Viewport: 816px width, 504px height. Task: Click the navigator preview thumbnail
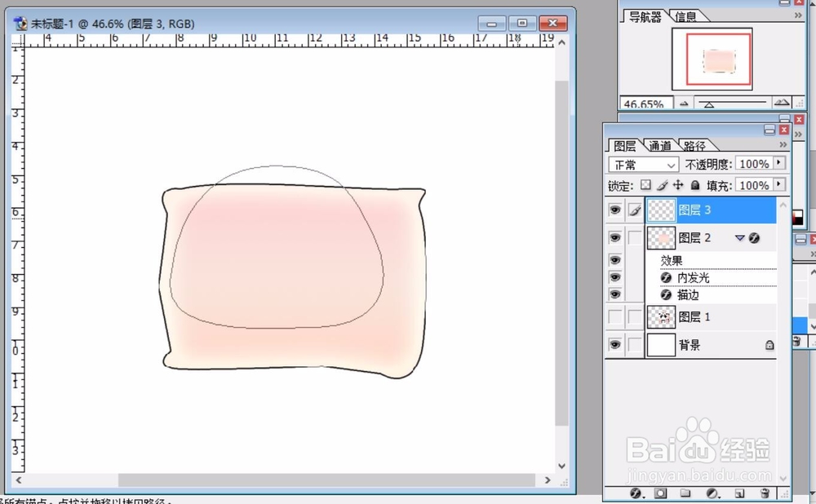tap(712, 60)
